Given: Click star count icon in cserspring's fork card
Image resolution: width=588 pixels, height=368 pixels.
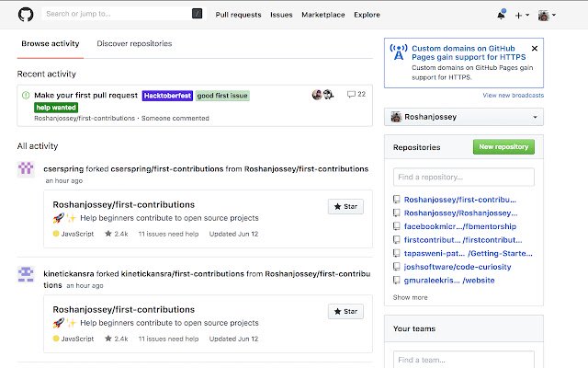Looking at the screenshot, I should (x=108, y=234).
